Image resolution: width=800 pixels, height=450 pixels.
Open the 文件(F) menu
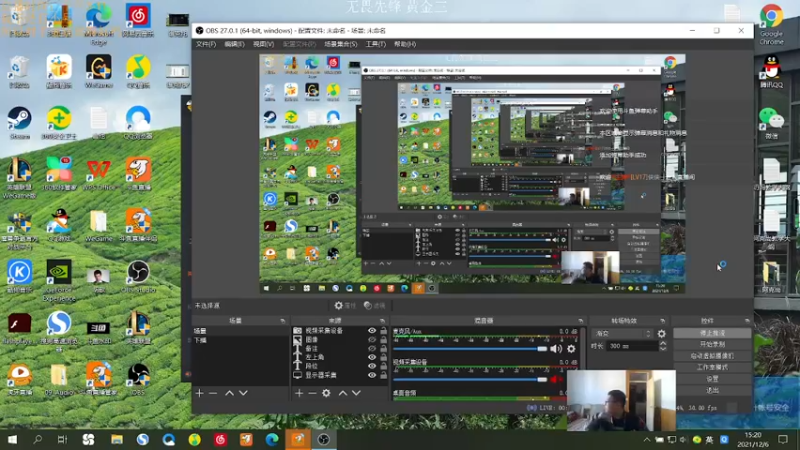(206, 44)
